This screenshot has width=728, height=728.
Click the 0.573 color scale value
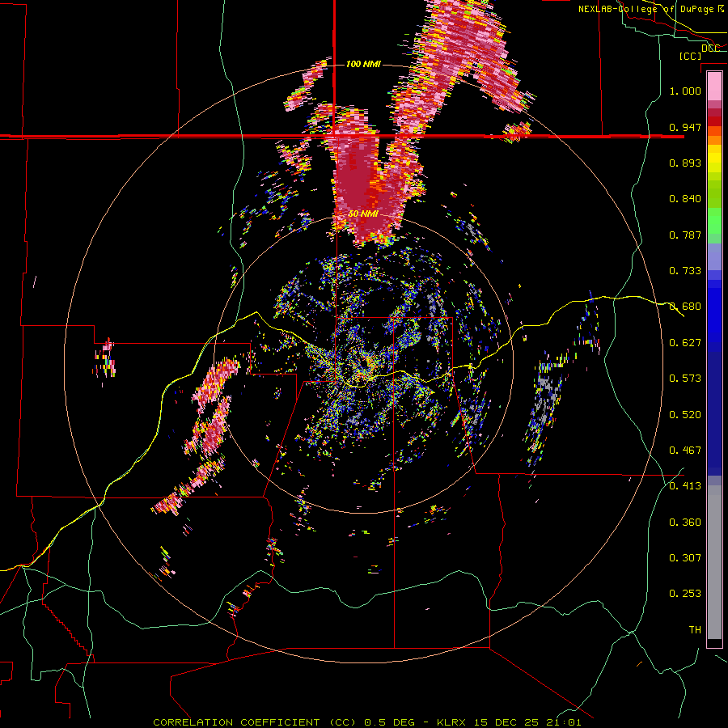685,379
